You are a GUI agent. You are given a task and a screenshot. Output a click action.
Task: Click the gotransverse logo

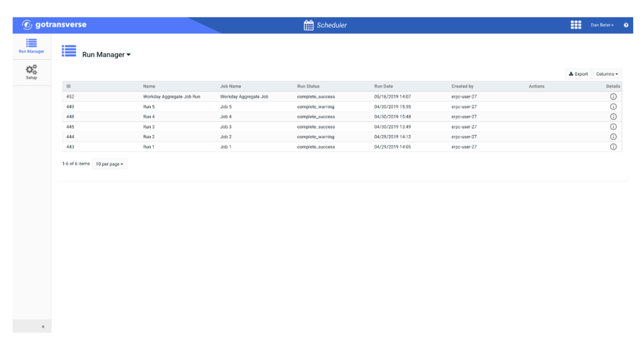pos(55,25)
